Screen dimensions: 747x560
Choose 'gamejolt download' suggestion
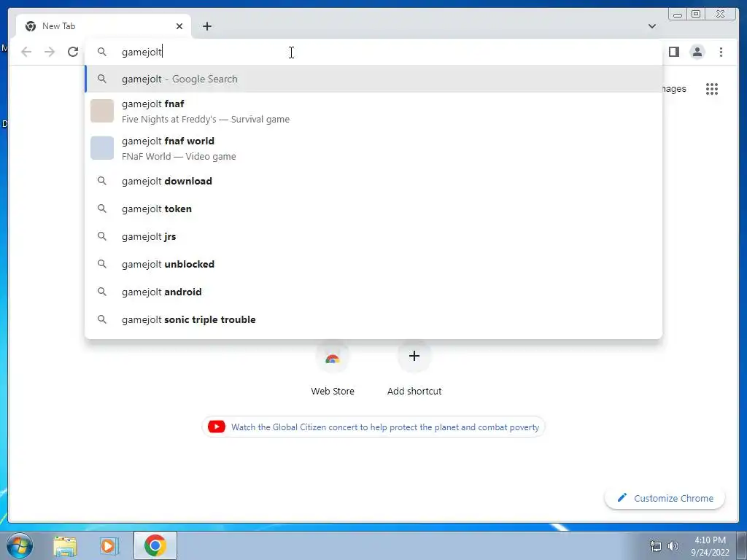373,181
